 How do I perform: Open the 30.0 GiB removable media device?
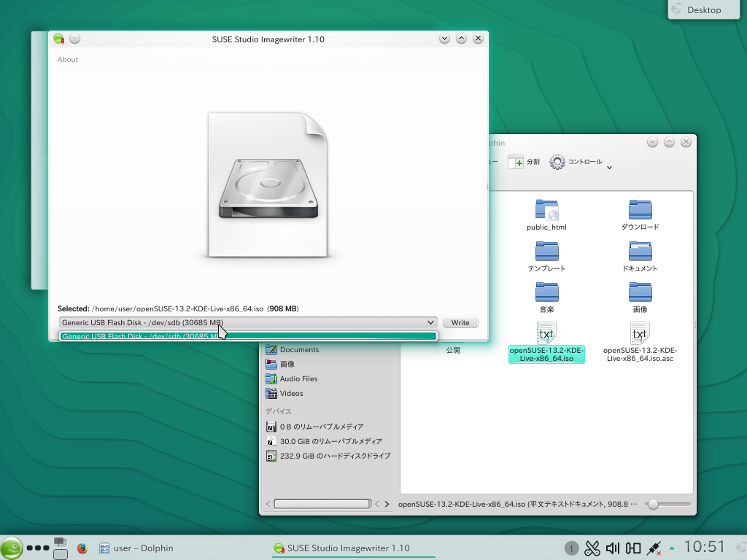324,441
